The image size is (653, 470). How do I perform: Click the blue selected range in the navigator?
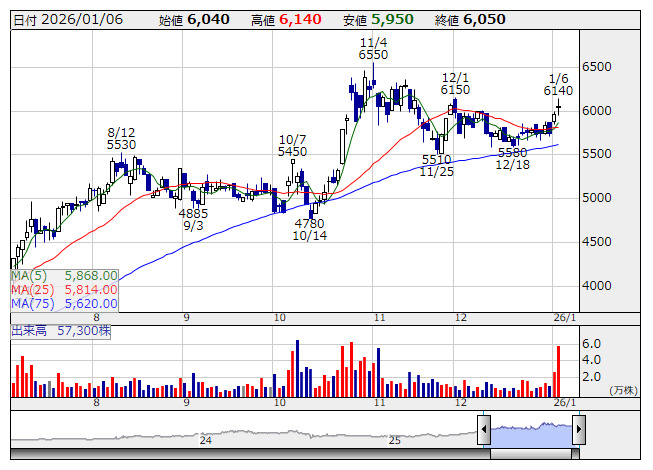click(x=531, y=431)
